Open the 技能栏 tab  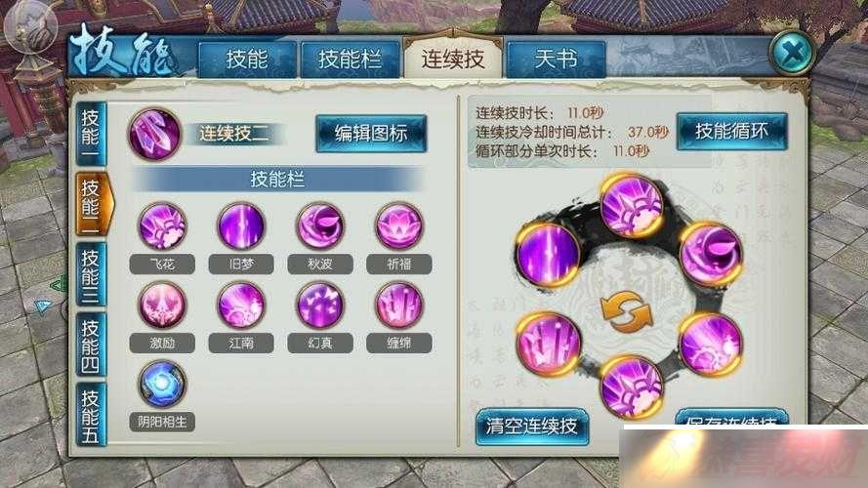350,59
